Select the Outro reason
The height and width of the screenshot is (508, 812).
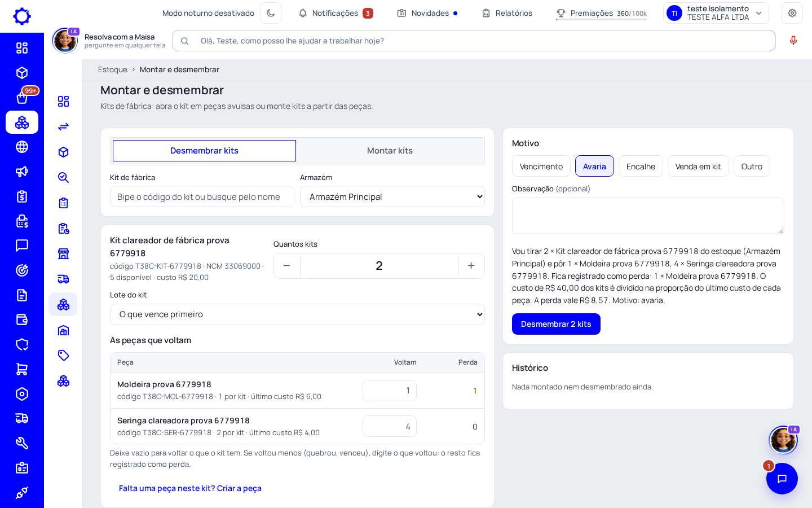[752, 166]
